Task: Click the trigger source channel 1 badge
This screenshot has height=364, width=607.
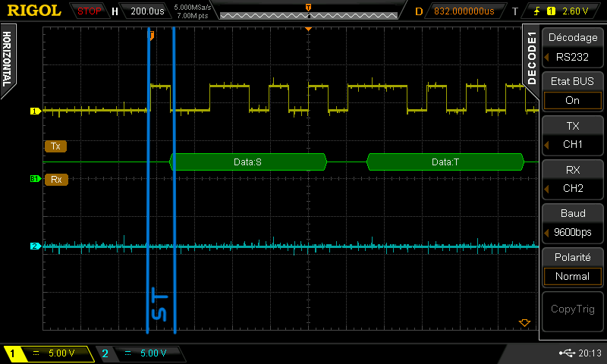Action: (551, 11)
